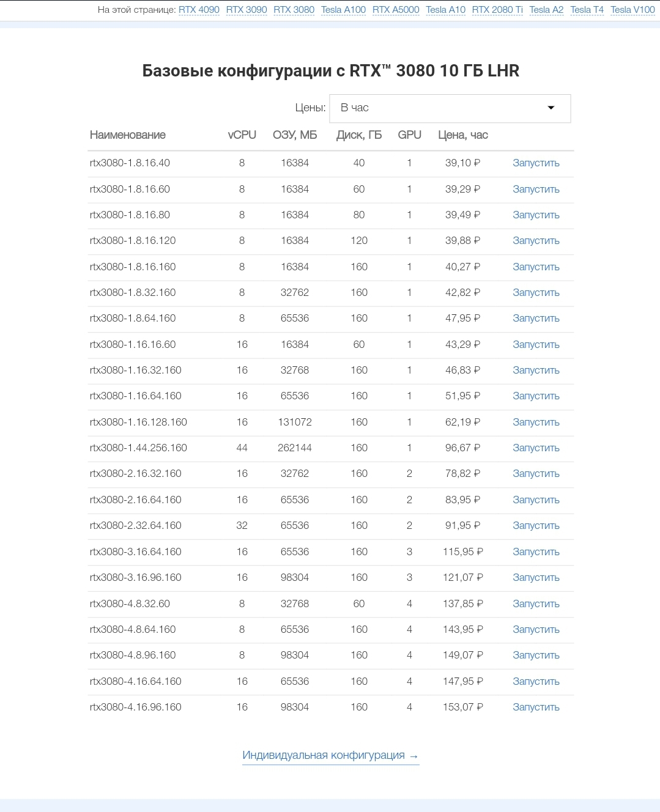Select the Tesla A100 page link
Image resolution: width=660 pixels, height=812 pixels.
(343, 10)
